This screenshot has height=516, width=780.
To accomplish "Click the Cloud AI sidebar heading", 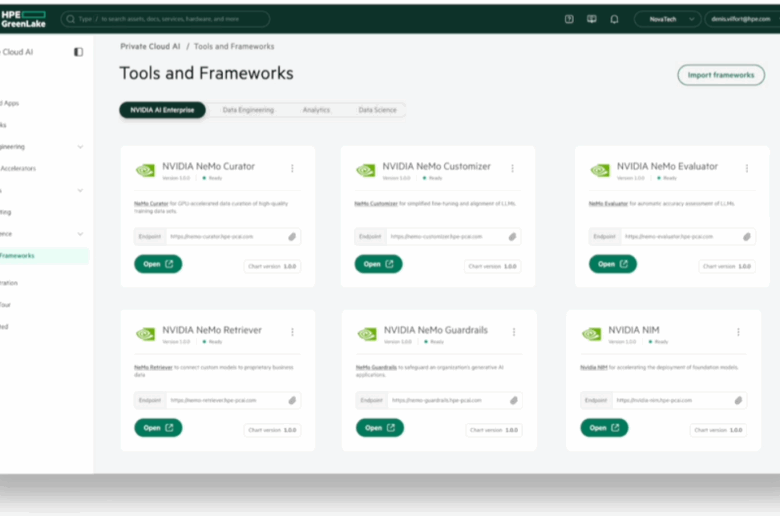I will point(17,52).
